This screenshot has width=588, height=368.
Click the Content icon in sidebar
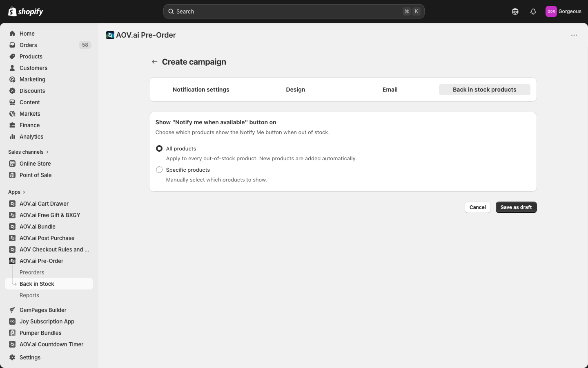(12, 102)
